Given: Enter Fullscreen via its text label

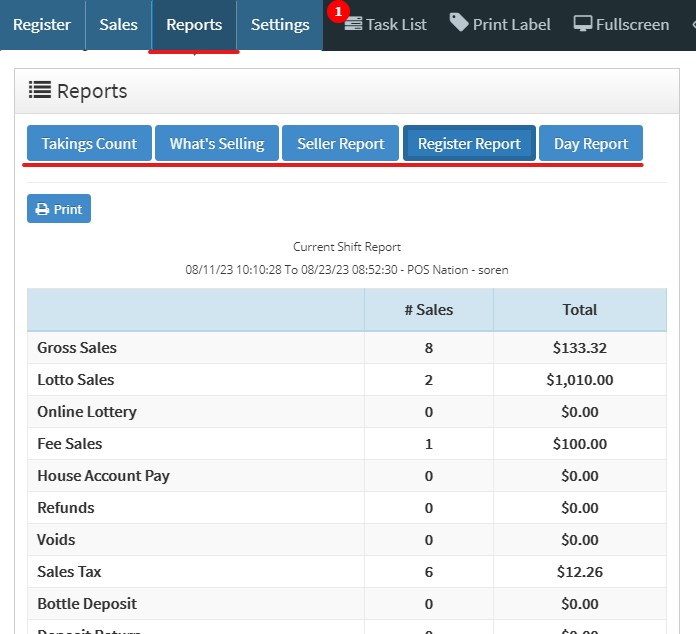Looking at the screenshot, I should 633,24.
